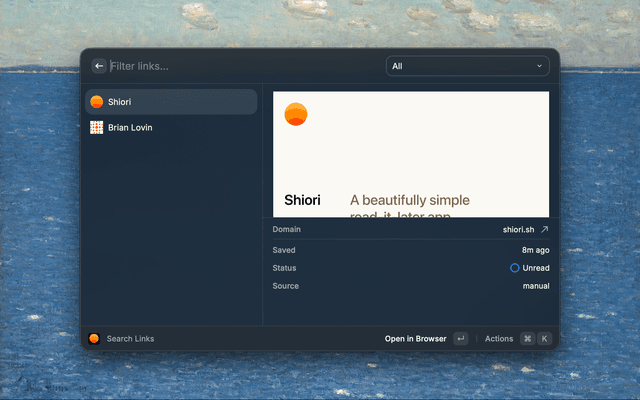Image resolution: width=640 pixels, height=400 pixels.
Task: Open the shiori.sh domain link
Action: tap(519, 229)
